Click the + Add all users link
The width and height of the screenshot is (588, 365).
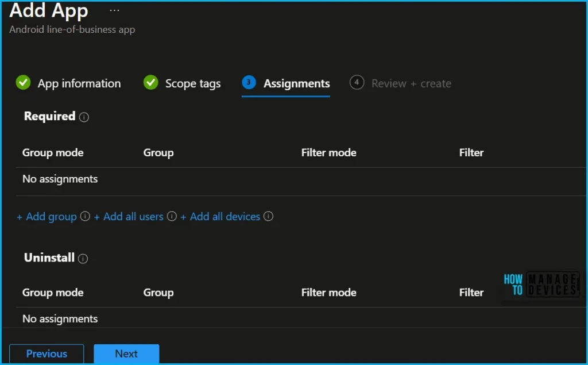129,217
